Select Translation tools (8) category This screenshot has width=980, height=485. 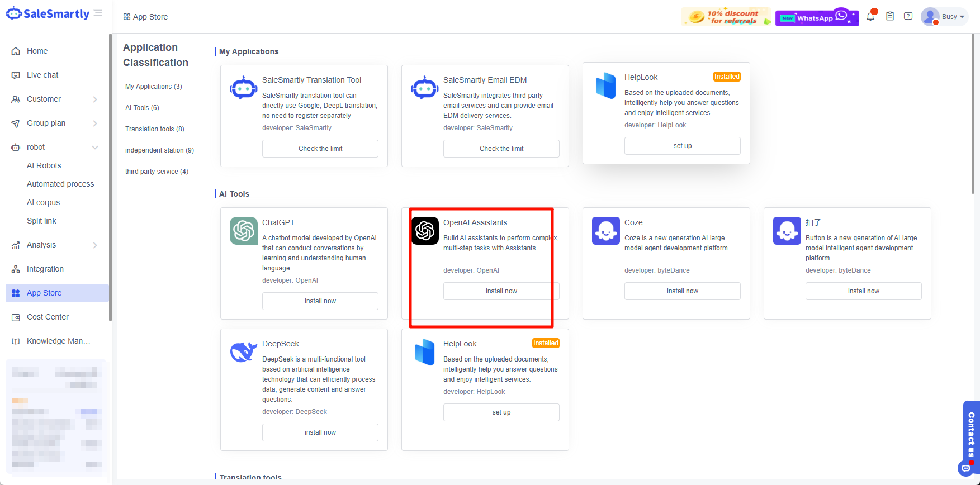(x=154, y=129)
